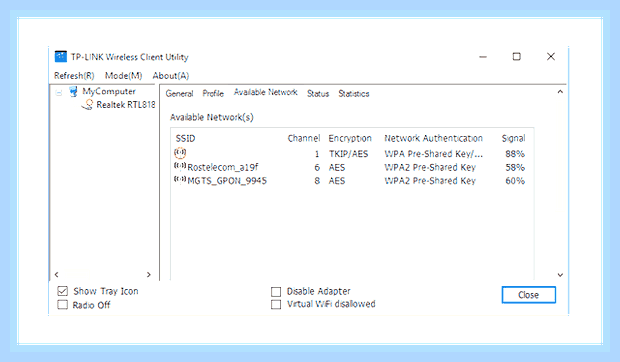Select the Rostelecom_a19f network name
This screenshot has width=620, height=362.
click(223, 167)
